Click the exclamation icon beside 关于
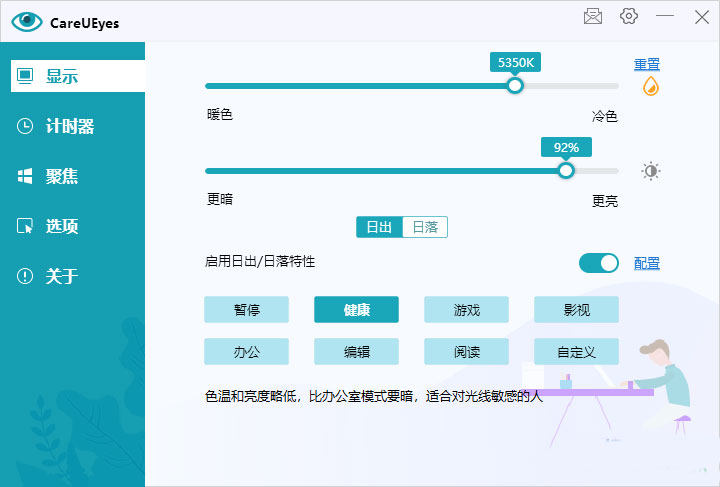Image resolution: width=720 pixels, height=487 pixels. click(x=25, y=276)
